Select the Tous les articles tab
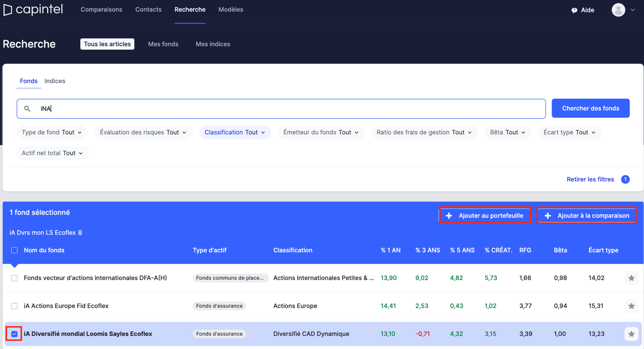 click(107, 44)
